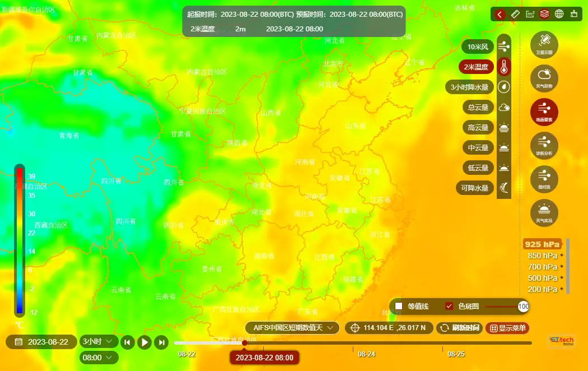Expand the 3小时 time interval dropdown
The width and height of the screenshot is (588, 371).
[x=99, y=341]
